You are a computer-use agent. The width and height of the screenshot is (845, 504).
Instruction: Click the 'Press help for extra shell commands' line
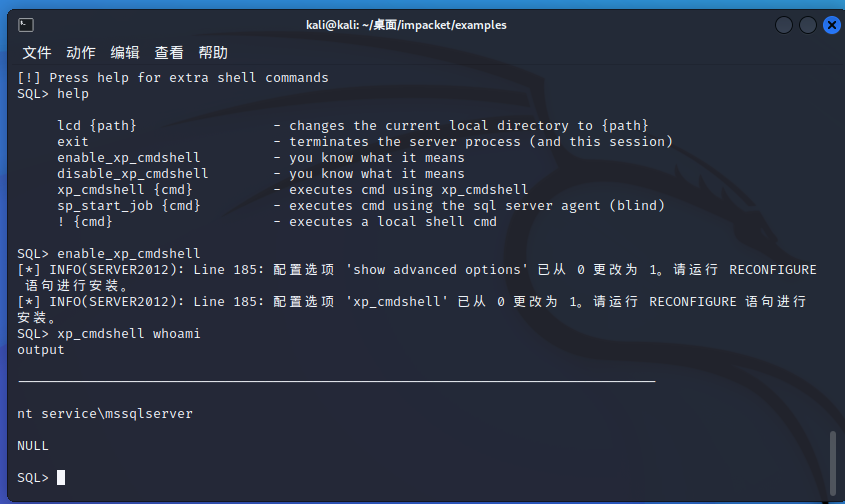[188, 77]
